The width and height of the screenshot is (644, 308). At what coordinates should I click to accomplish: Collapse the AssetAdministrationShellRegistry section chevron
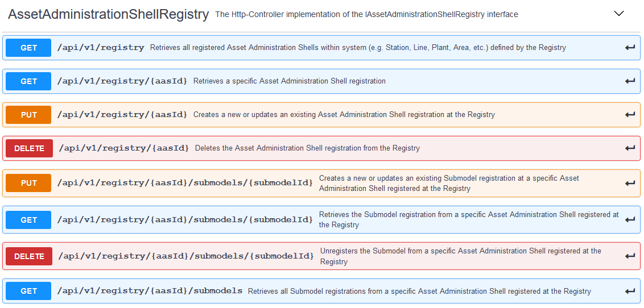(619, 14)
